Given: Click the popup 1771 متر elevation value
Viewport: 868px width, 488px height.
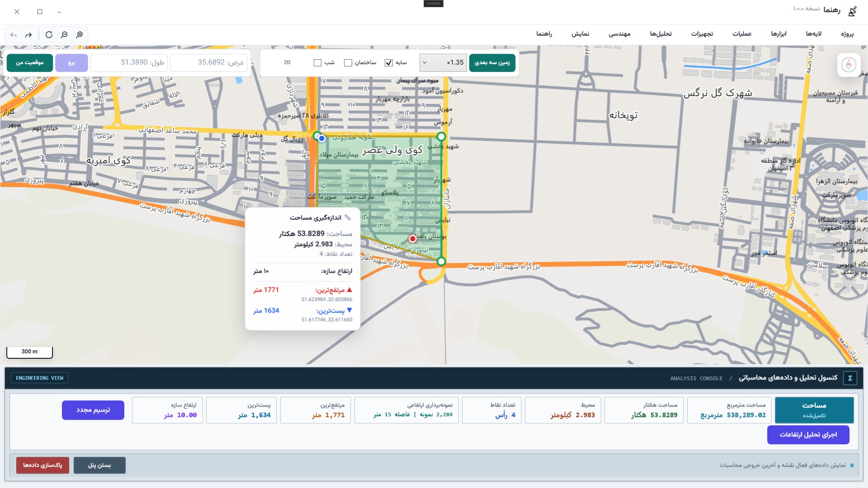Looking at the screenshot, I should (266, 290).
